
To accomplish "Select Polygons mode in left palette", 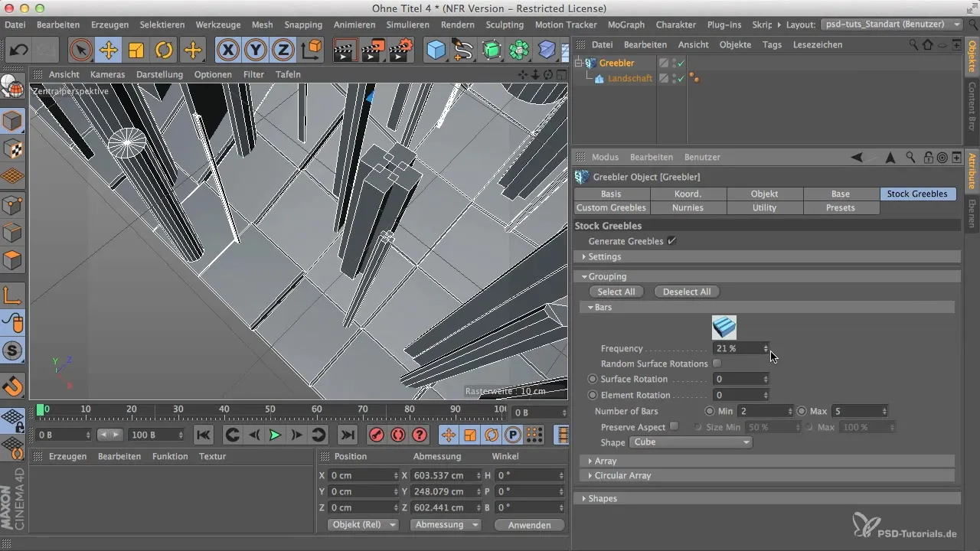I will point(13,260).
